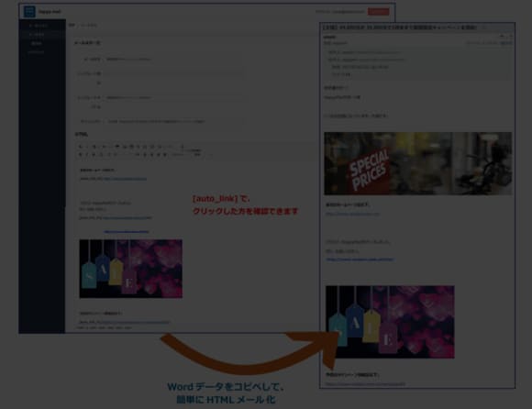Viewport: 532px width, 409px height.
Task: Click the first breadcrumb link above the form
Action: pyautogui.click(x=72, y=25)
